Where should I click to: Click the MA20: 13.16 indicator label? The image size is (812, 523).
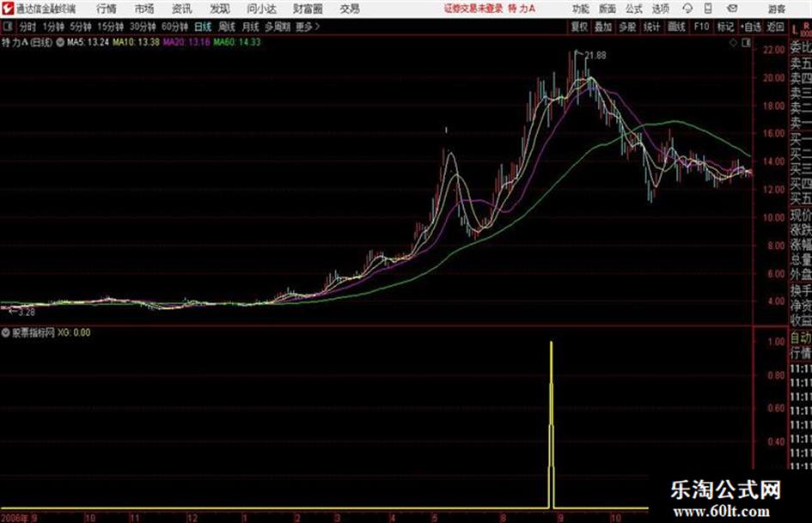click(186, 42)
